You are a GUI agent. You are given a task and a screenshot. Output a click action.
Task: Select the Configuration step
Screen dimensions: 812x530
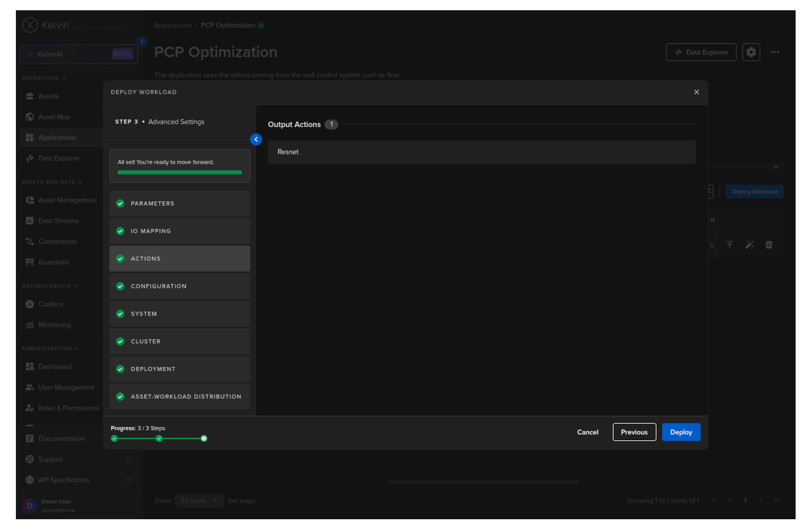point(179,286)
